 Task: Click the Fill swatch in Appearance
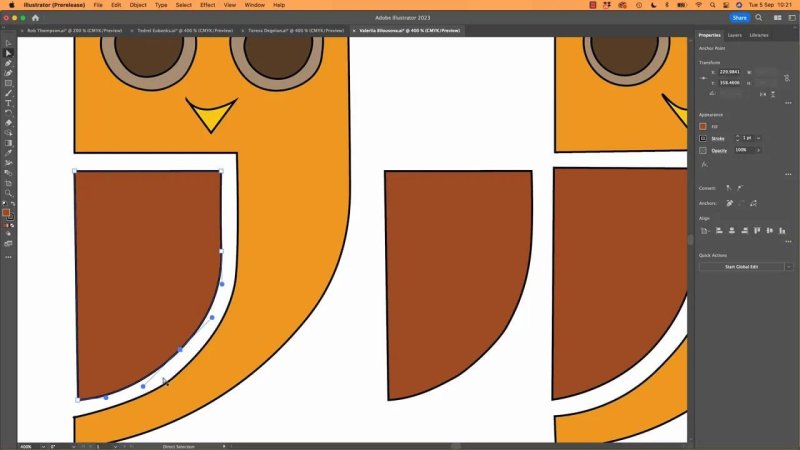[703, 126]
